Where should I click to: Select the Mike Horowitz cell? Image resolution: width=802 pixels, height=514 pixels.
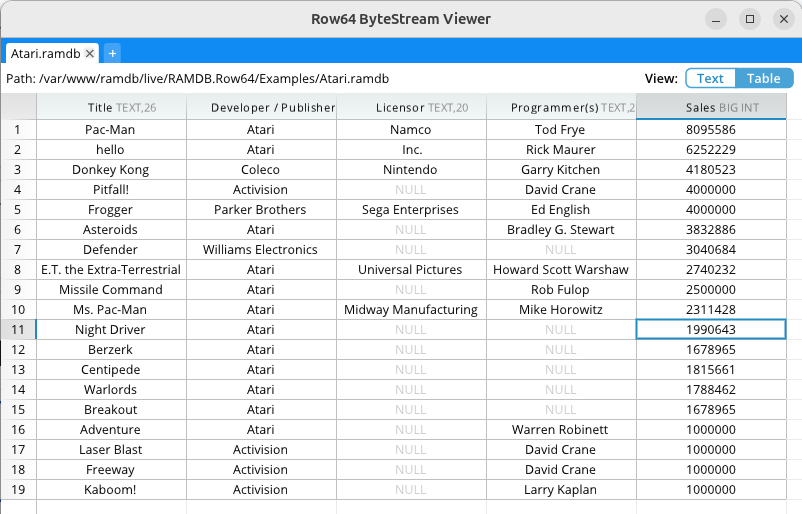[561, 309]
